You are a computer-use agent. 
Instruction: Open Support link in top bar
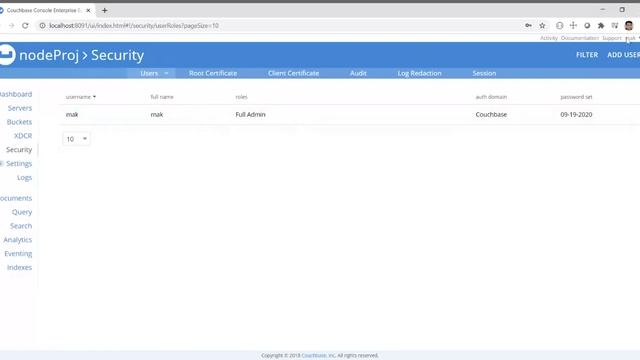[611, 38]
